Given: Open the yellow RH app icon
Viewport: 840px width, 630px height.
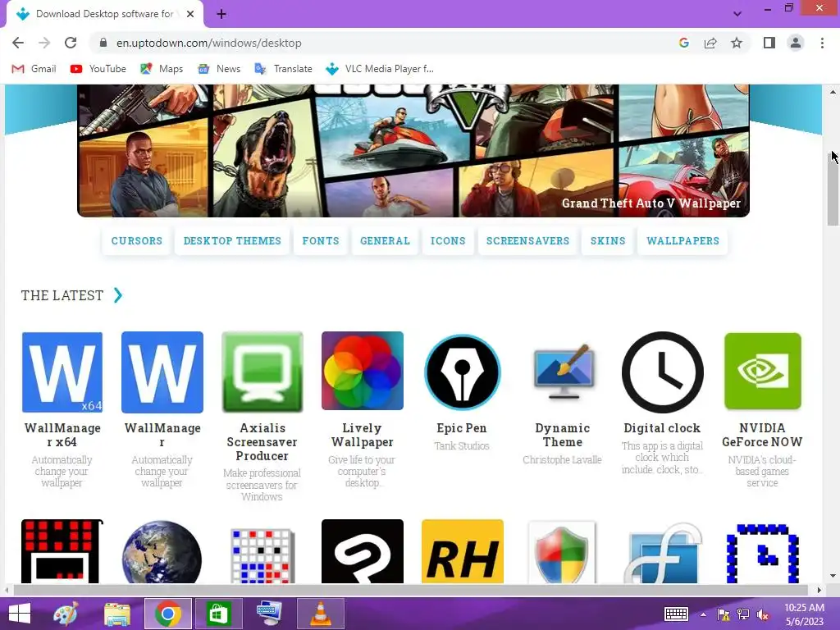Looking at the screenshot, I should point(463,551).
